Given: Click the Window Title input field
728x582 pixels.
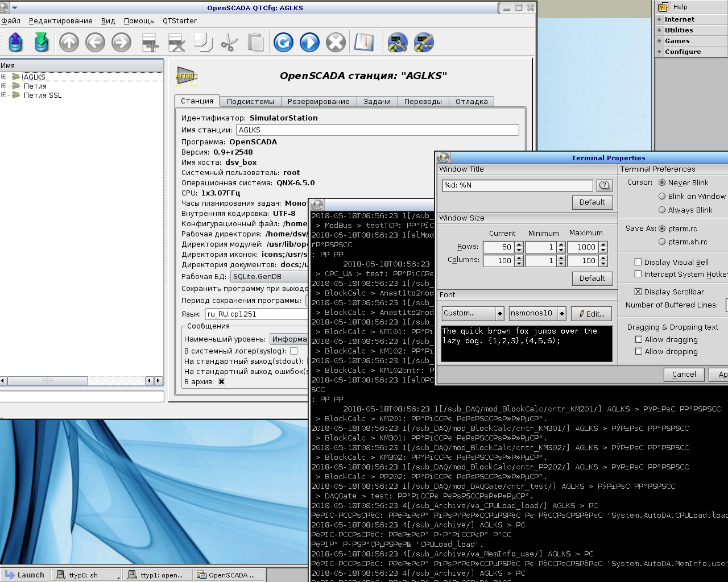Looking at the screenshot, I should click(517, 185).
